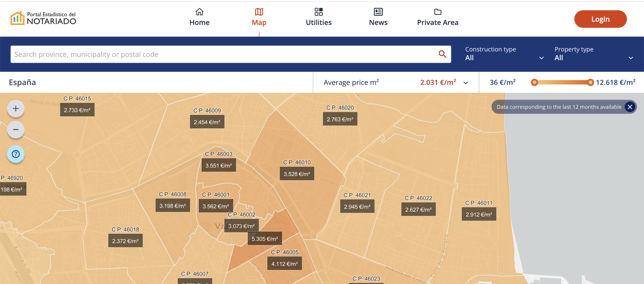The height and width of the screenshot is (284, 644).
Task: Click the C.P. 46010 label text
Action: pos(297,162)
